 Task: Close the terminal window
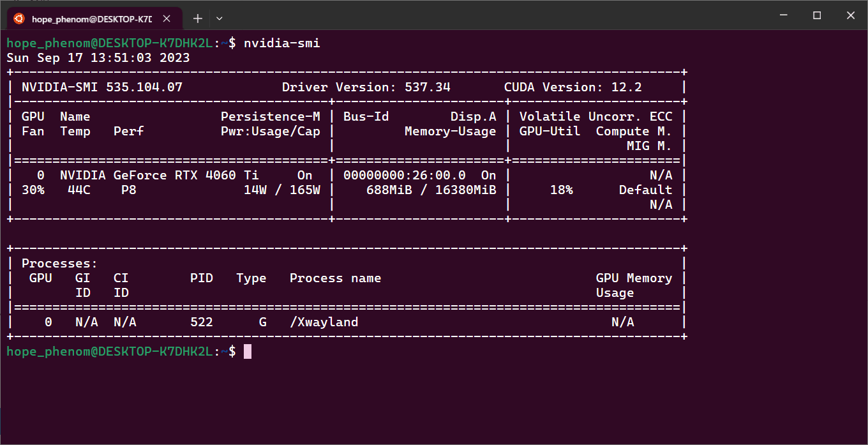(850, 15)
